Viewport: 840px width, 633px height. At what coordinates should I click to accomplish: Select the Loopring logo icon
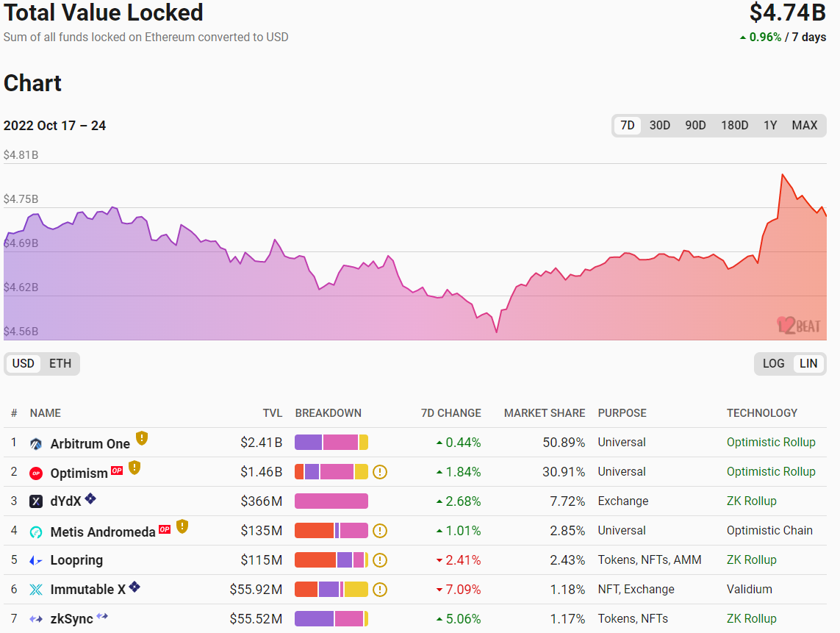click(36, 559)
